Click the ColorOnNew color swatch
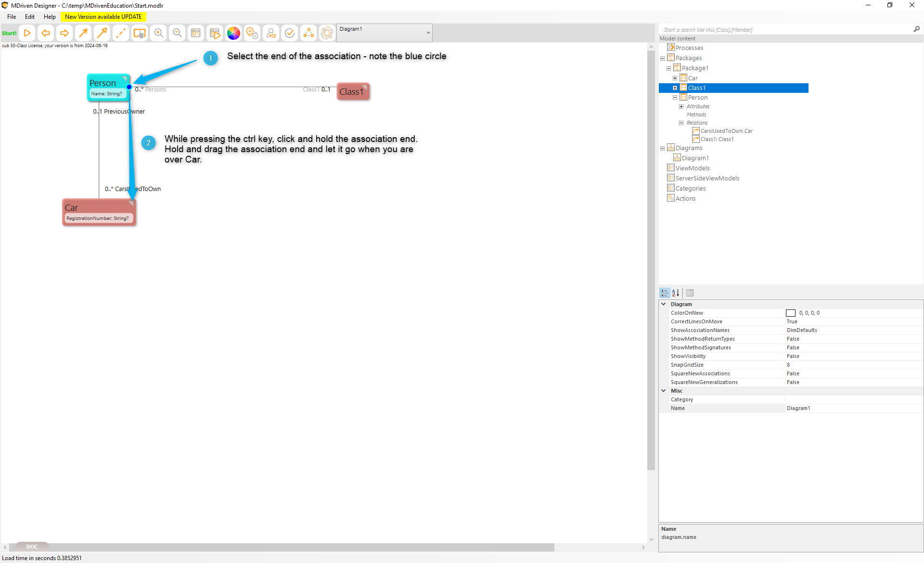The width and height of the screenshot is (924, 563). (791, 313)
